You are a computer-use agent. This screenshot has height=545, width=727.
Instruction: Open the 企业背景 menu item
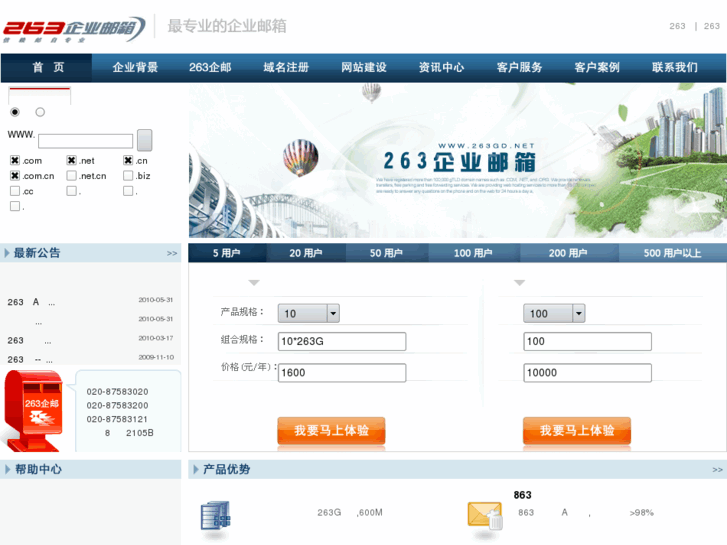coord(135,68)
